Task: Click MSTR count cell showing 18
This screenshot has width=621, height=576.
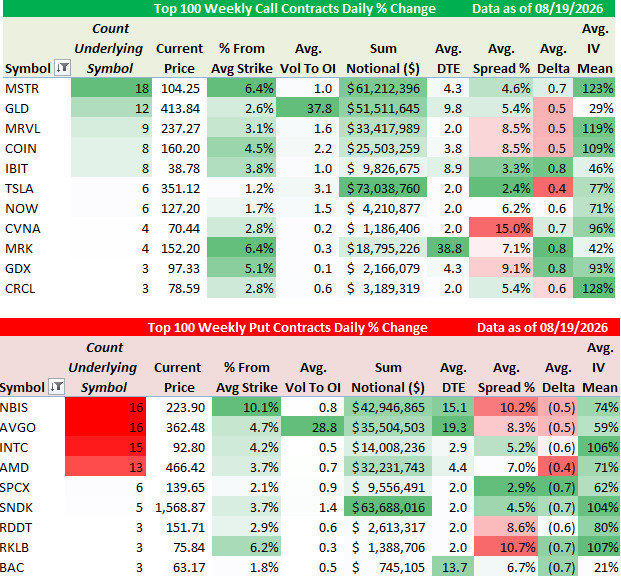Action: point(111,88)
